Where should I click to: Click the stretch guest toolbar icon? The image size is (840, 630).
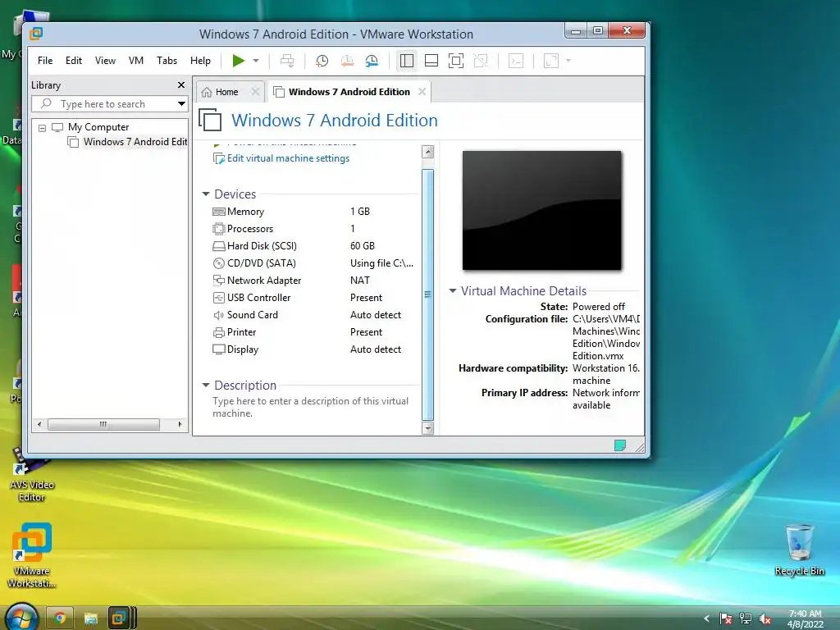(551, 61)
